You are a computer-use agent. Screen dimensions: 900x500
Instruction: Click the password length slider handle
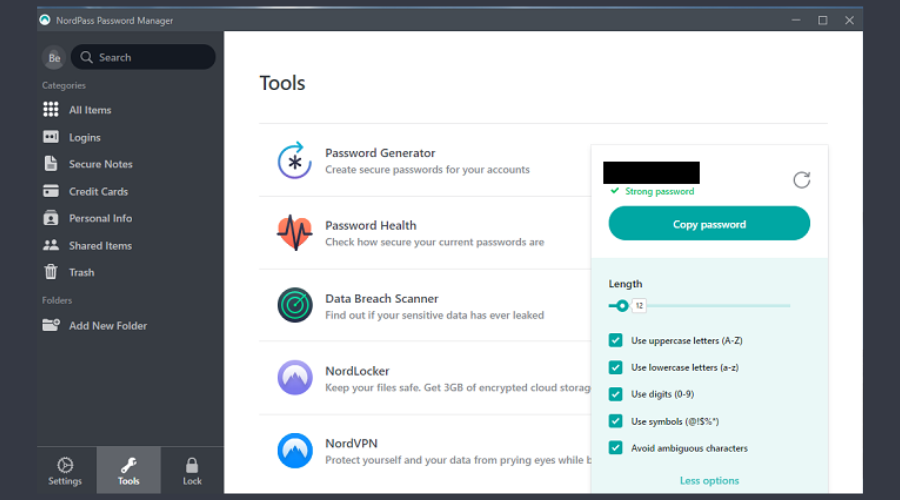click(622, 305)
